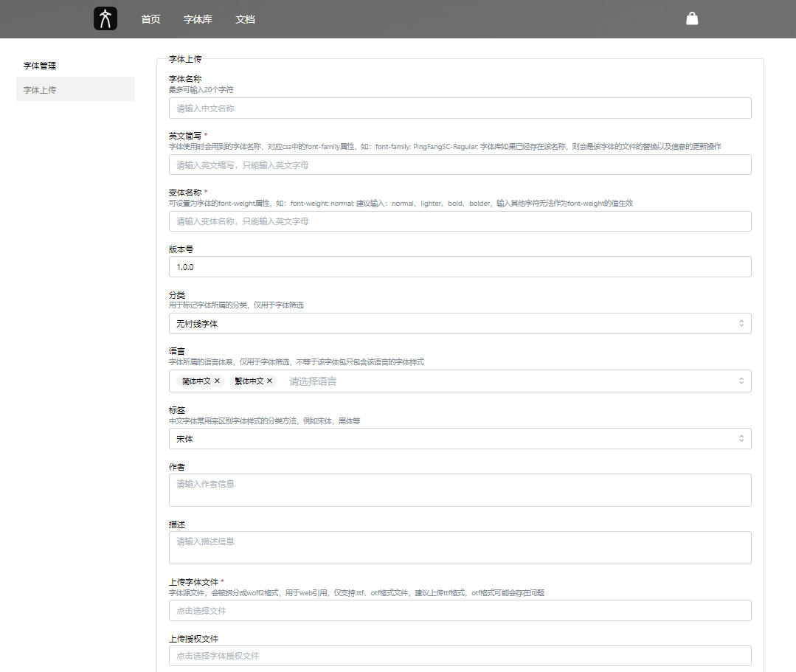Remove the 繁体中文 language tag

[x=269, y=381]
